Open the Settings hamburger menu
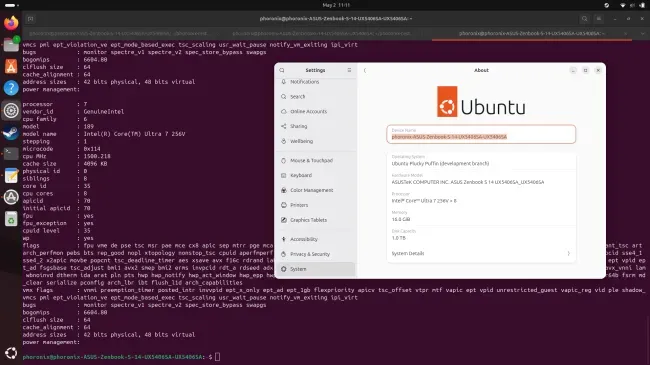650x365 pixels. (349, 70)
